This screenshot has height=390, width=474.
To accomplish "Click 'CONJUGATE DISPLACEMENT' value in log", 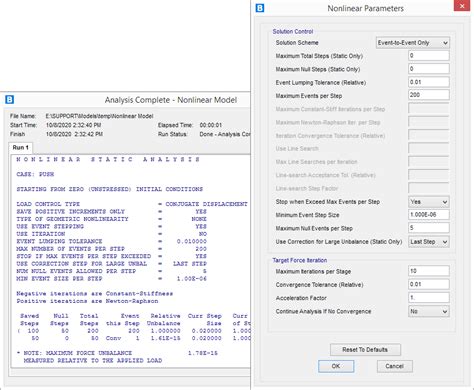I will coord(206,204).
